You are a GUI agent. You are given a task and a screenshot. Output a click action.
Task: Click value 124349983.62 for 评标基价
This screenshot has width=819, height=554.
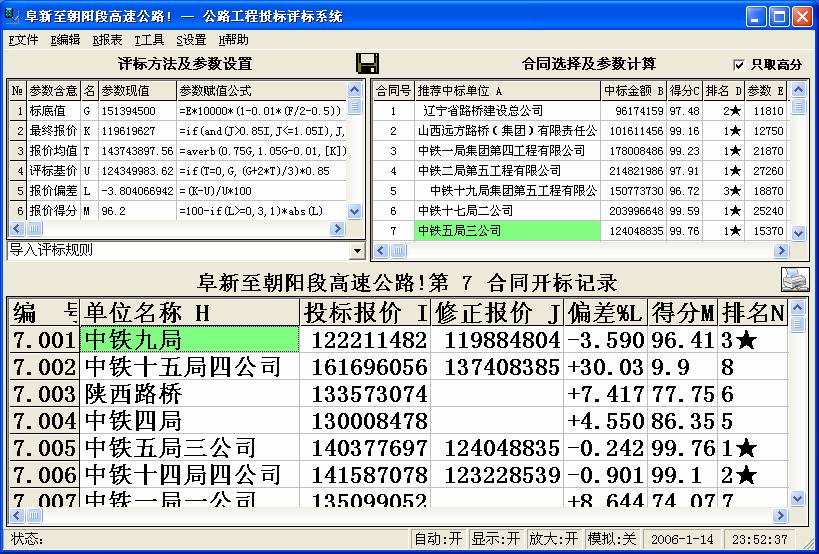pos(137,171)
